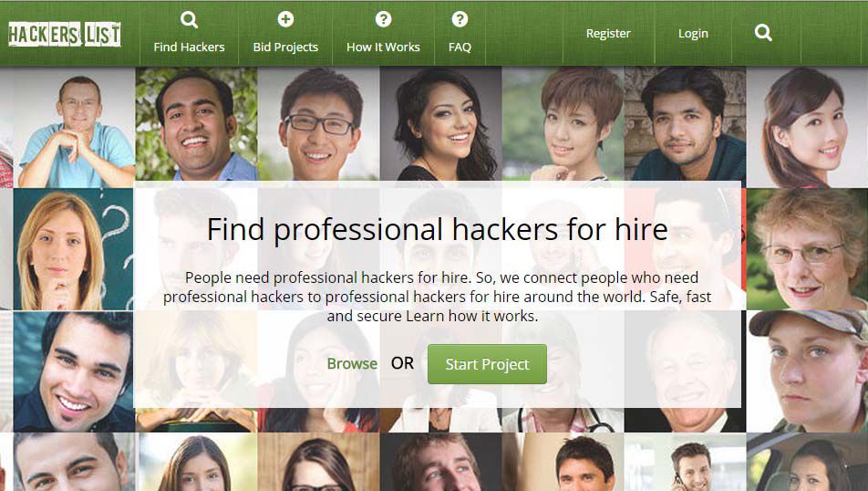The height and width of the screenshot is (491, 868).
Task: Click the 'Learn how it works' text
Action: 471,316
